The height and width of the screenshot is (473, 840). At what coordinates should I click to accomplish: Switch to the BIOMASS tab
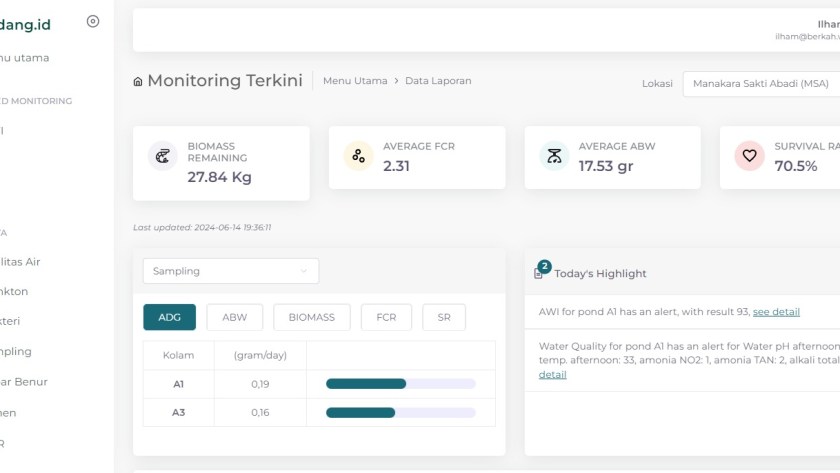[312, 317]
